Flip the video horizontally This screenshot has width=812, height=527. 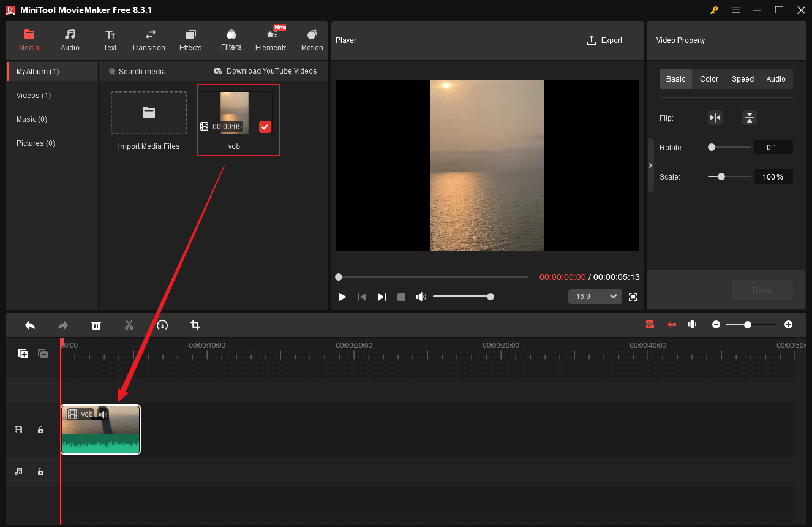tap(715, 117)
